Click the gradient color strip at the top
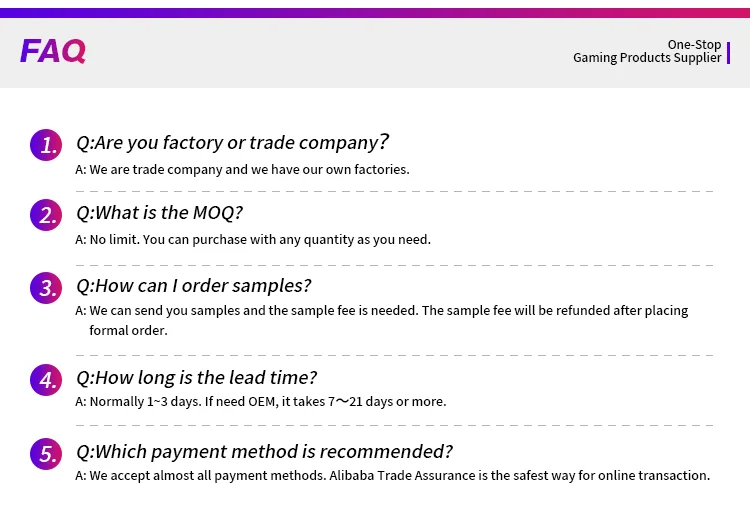Image resolution: width=750 pixels, height=506 pixels. [375, 13]
